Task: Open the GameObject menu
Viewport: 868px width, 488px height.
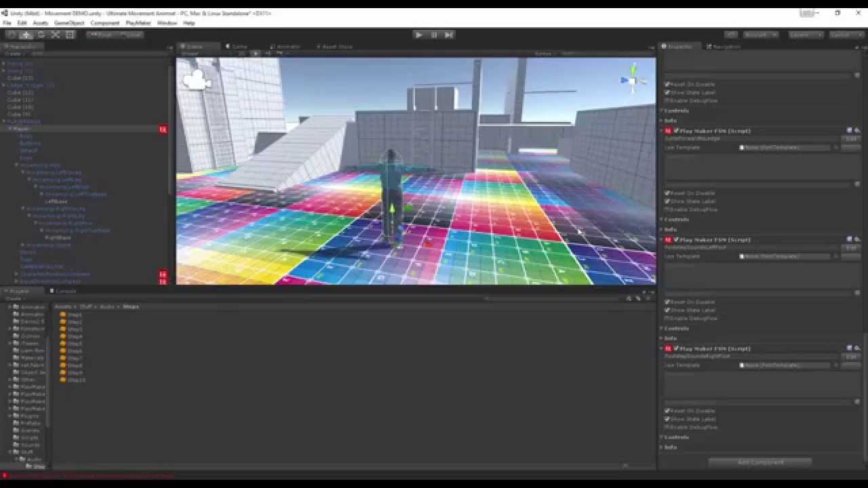Action: (69, 23)
